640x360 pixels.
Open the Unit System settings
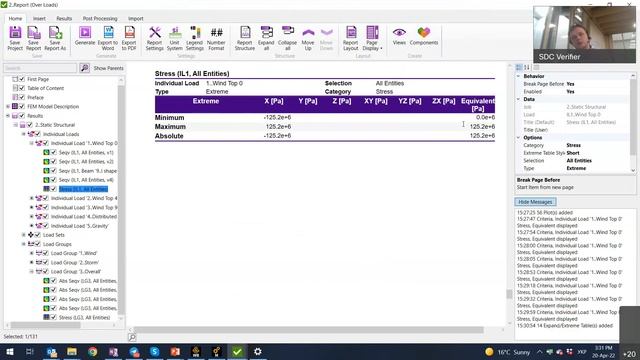coord(175,38)
